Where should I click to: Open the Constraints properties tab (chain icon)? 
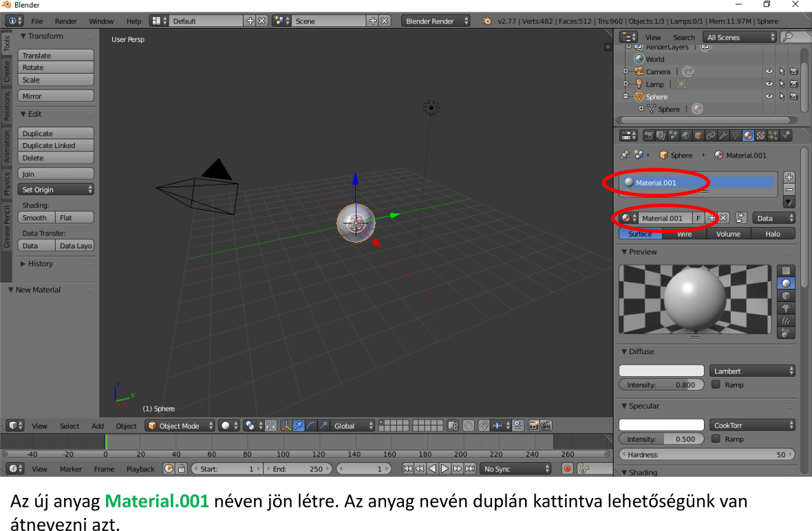710,136
